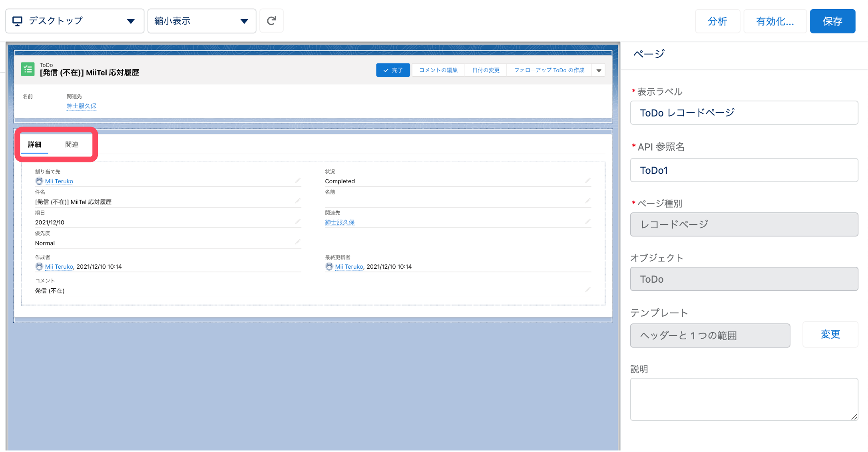Click the avatar icon beside 最終更新者 Mii Teruko
Viewport: 868px width, 452px height.
click(329, 267)
